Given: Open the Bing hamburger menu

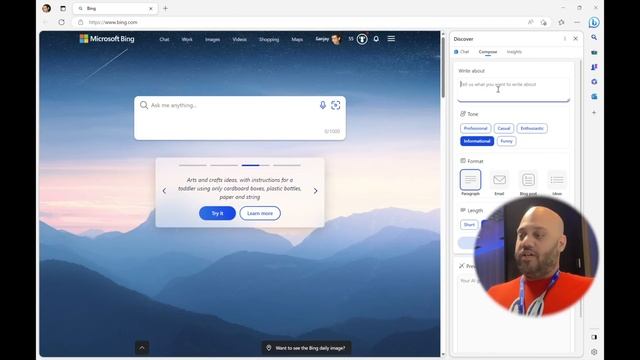Looking at the screenshot, I should tap(391, 38).
